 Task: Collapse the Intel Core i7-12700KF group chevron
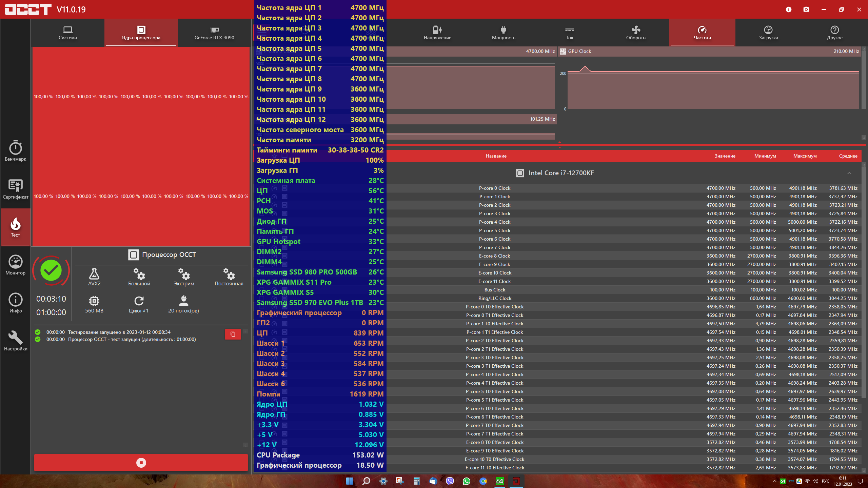849,173
